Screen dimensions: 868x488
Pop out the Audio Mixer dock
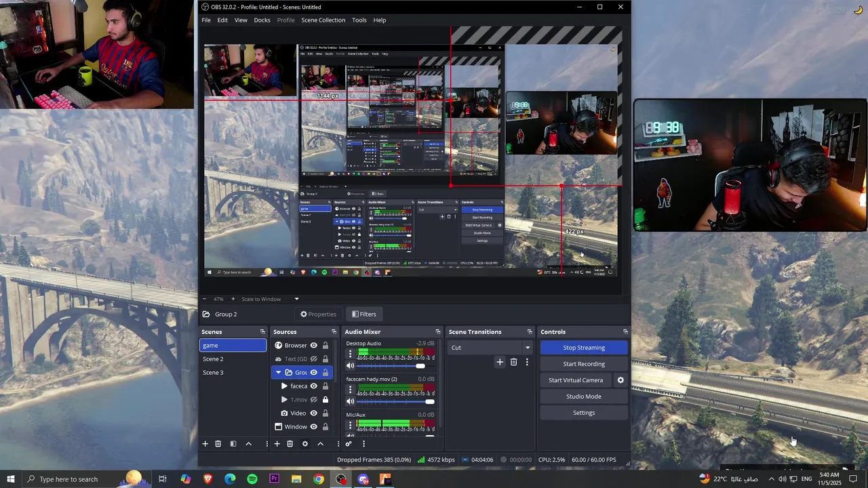(437, 332)
